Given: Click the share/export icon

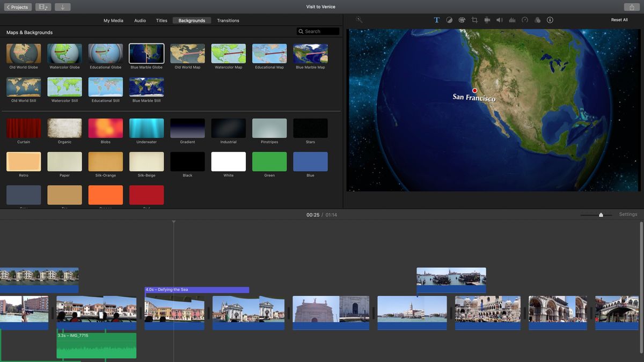Looking at the screenshot, I should [632, 7].
